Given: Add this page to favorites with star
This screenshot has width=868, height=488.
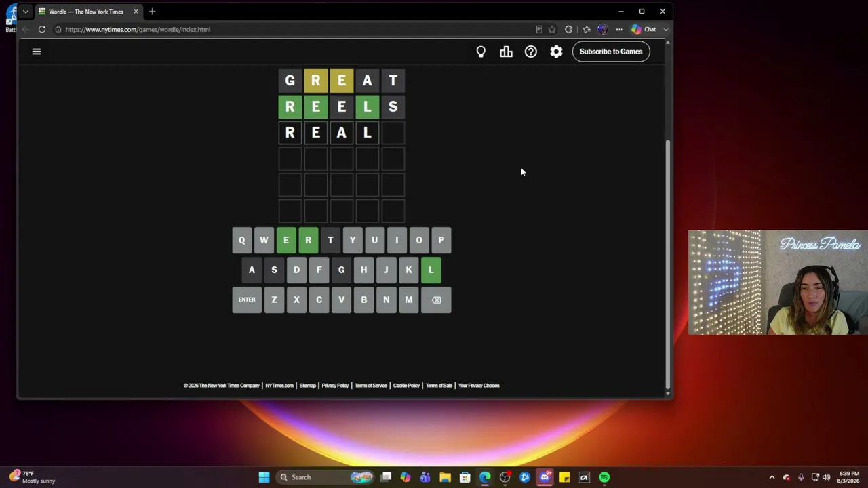Looking at the screenshot, I should (552, 29).
